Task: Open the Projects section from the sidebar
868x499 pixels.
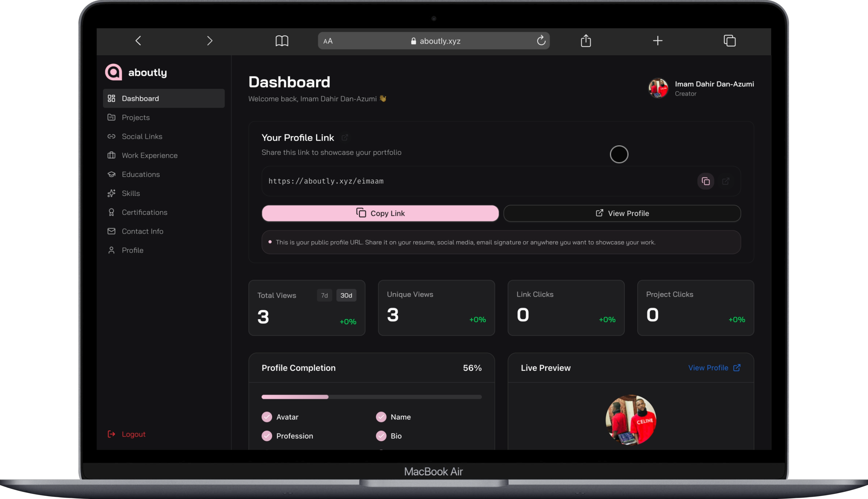Action: pos(136,117)
